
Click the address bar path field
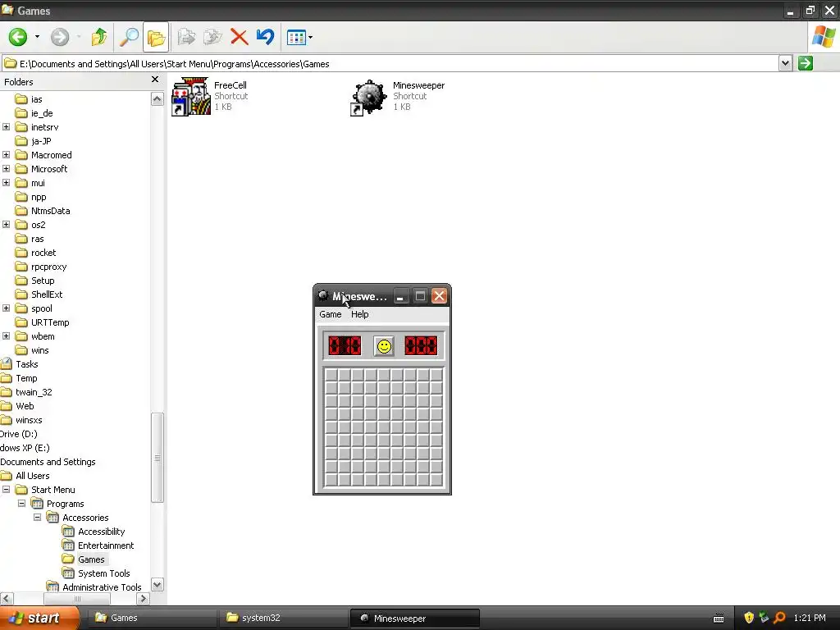pyautogui.click(x=390, y=64)
